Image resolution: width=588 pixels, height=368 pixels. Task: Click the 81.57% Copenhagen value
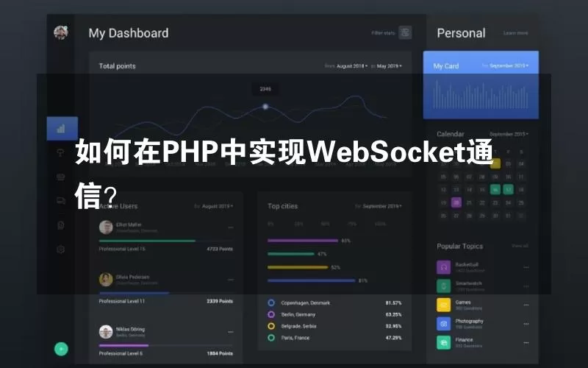393,302
